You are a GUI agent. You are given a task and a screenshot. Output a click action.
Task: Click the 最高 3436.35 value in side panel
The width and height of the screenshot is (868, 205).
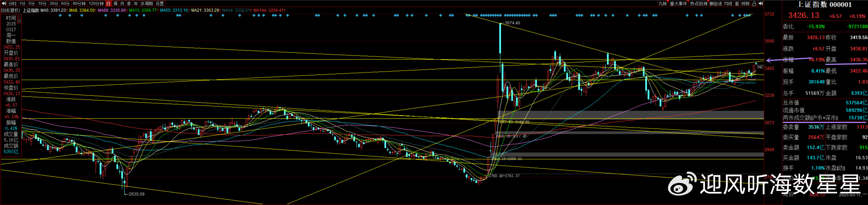point(859,60)
